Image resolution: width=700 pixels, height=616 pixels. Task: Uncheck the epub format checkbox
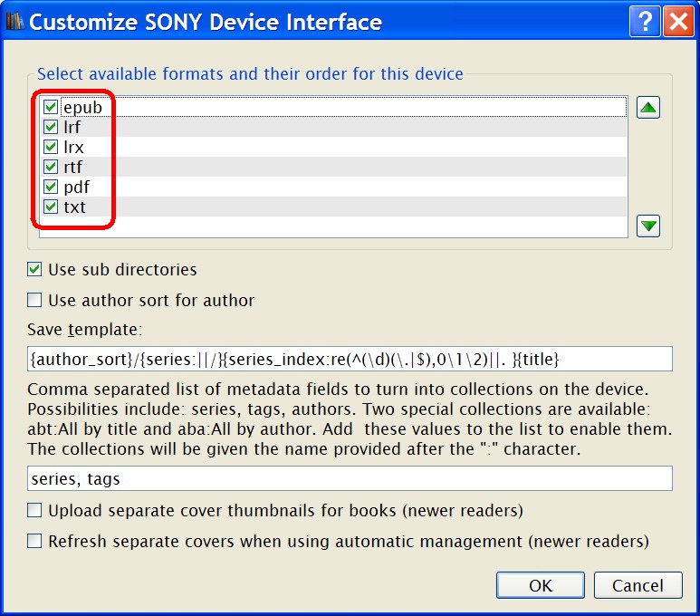tap(51, 107)
